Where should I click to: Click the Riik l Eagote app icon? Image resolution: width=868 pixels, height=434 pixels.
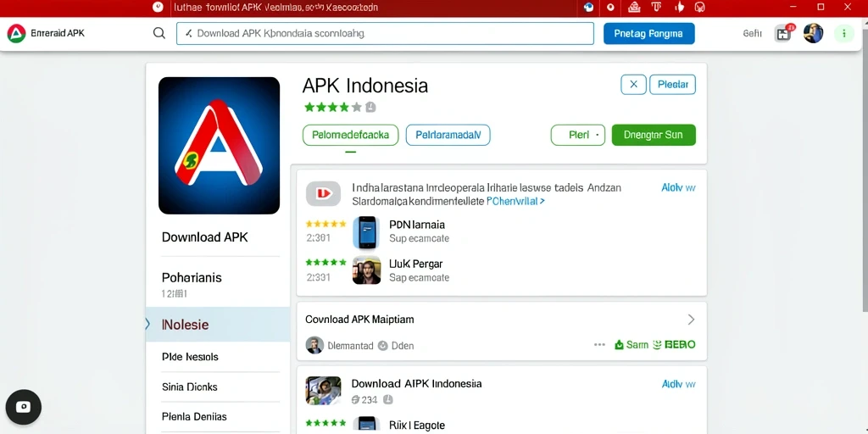(366, 425)
